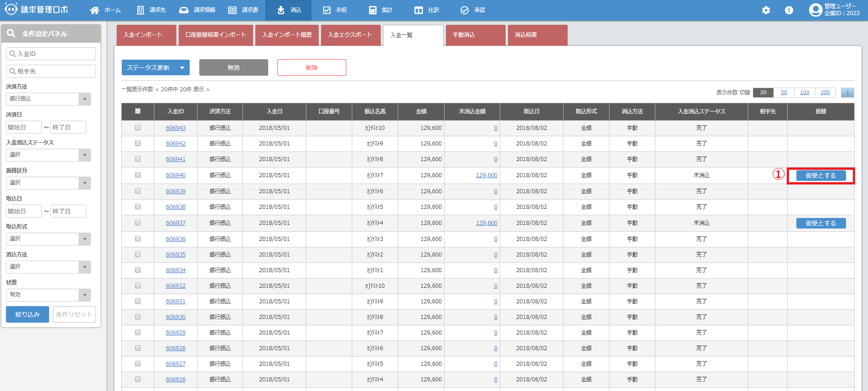Open the 消込方法 filter dropdown
868x391 pixels.
(48, 267)
